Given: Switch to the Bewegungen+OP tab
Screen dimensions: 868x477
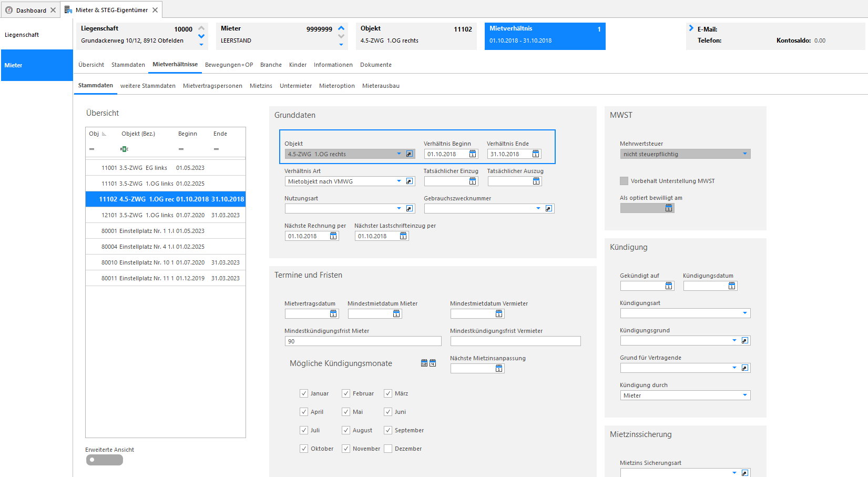Looking at the screenshot, I should [x=229, y=65].
